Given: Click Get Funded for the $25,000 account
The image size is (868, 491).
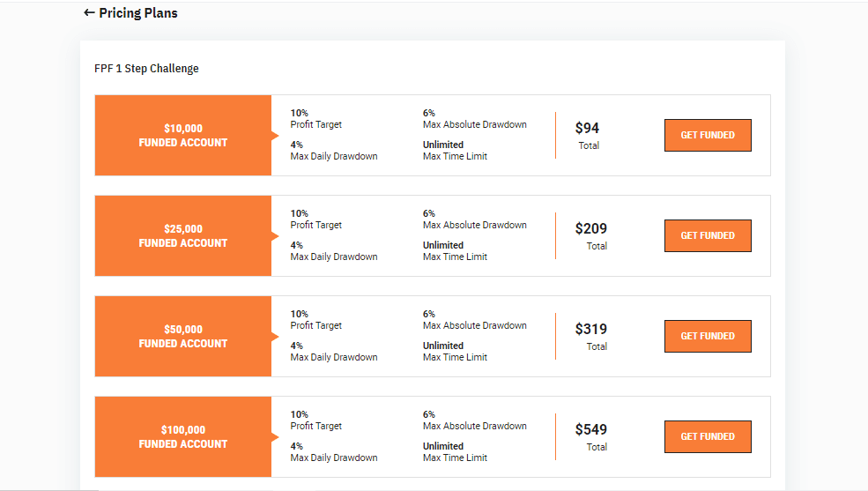Looking at the screenshot, I should coord(708,236).
